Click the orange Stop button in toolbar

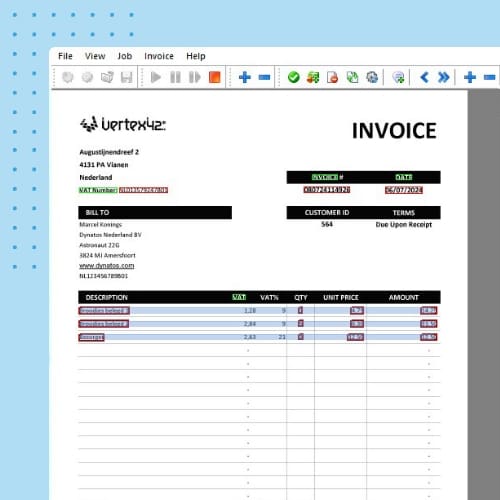(x=215, y=77)
